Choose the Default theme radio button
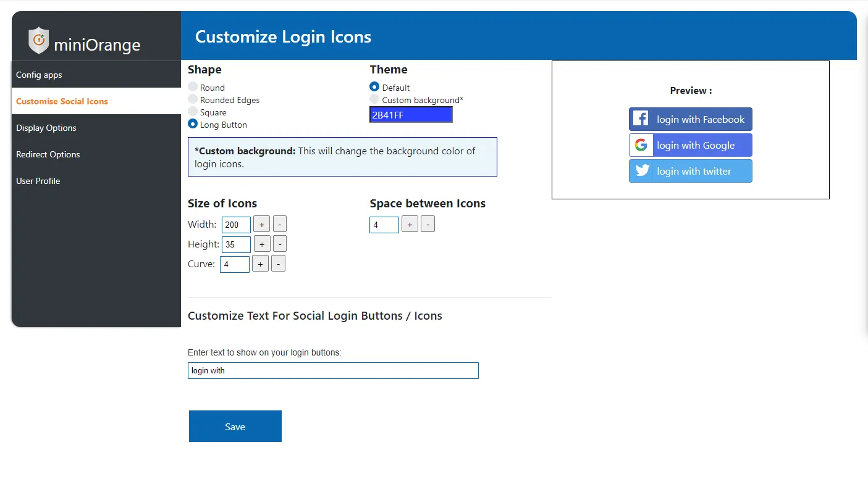Screen dimensions: 868x482 pyautogui.click(x=374, y=87)
